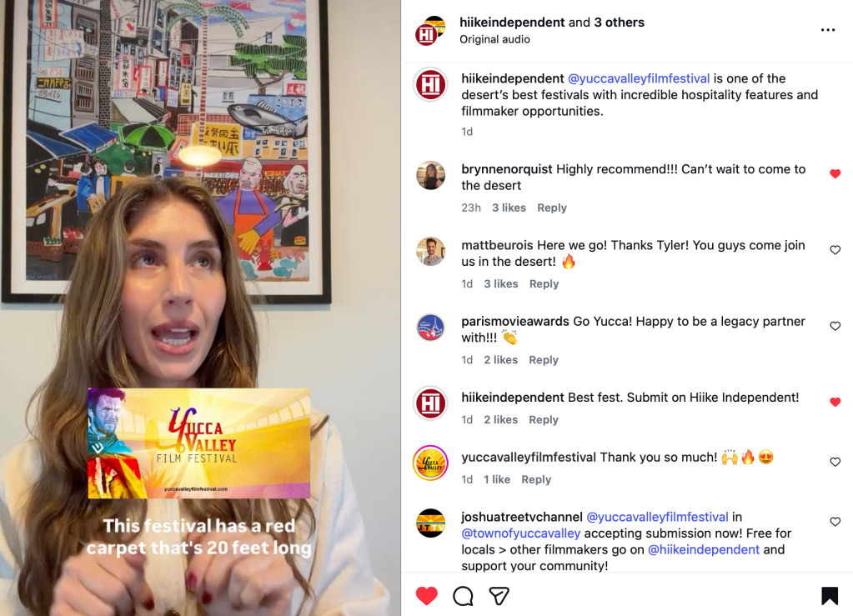Screen dimensions: 853x616
Task: Like mattbeurois's comment heart
Action: (x=835, y=250)
